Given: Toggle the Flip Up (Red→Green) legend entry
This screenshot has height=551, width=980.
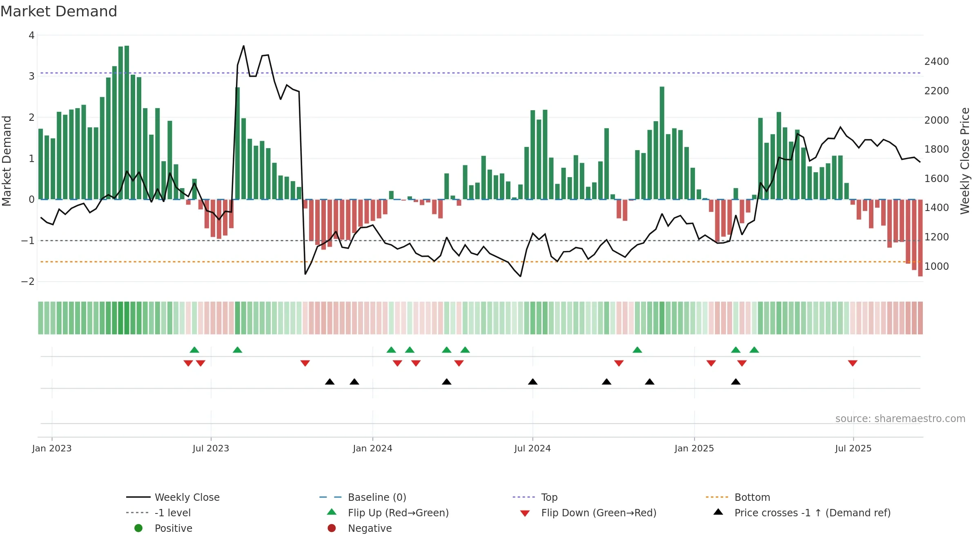Looking at the screenshot, I should pos(388,513).
